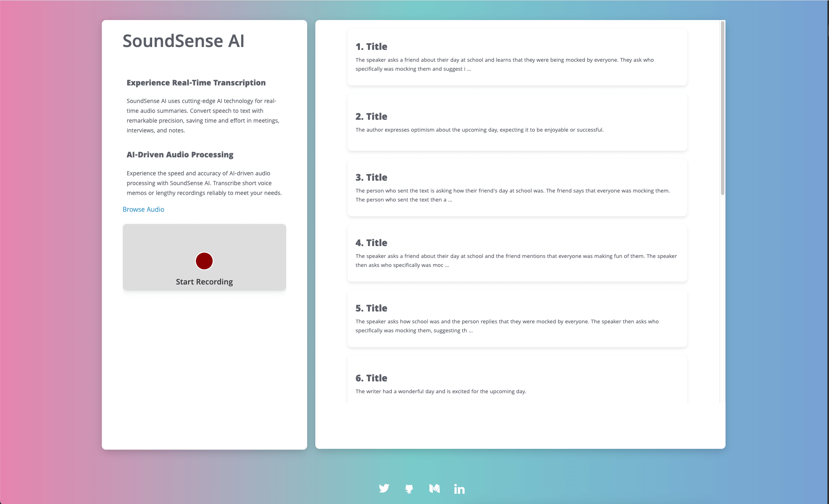829x504 pixels.
Task: Select summary card 3. Title
Action: (517, 188)
